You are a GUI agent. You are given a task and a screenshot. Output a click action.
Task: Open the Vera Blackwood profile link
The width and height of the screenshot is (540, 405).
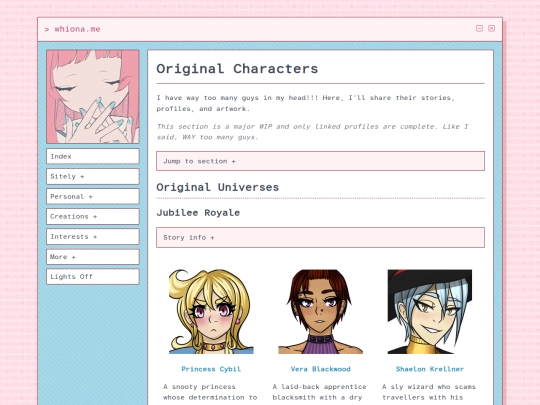click(320, 369)
